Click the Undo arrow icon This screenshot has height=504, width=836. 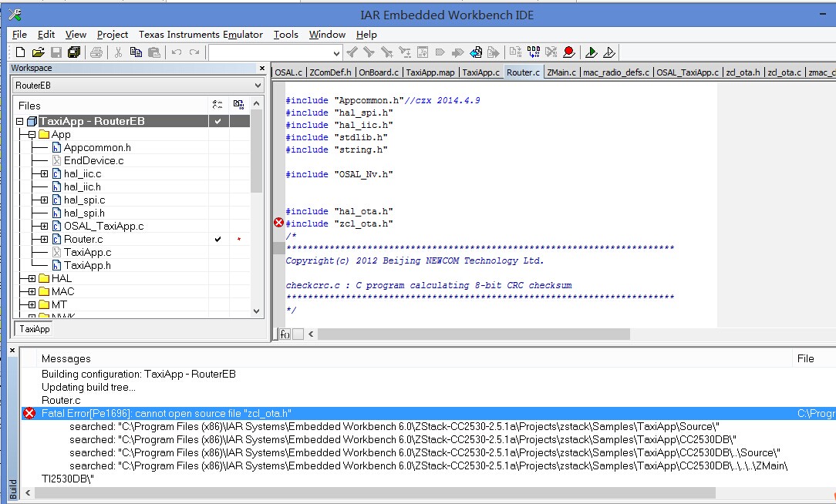pos(177,52)
